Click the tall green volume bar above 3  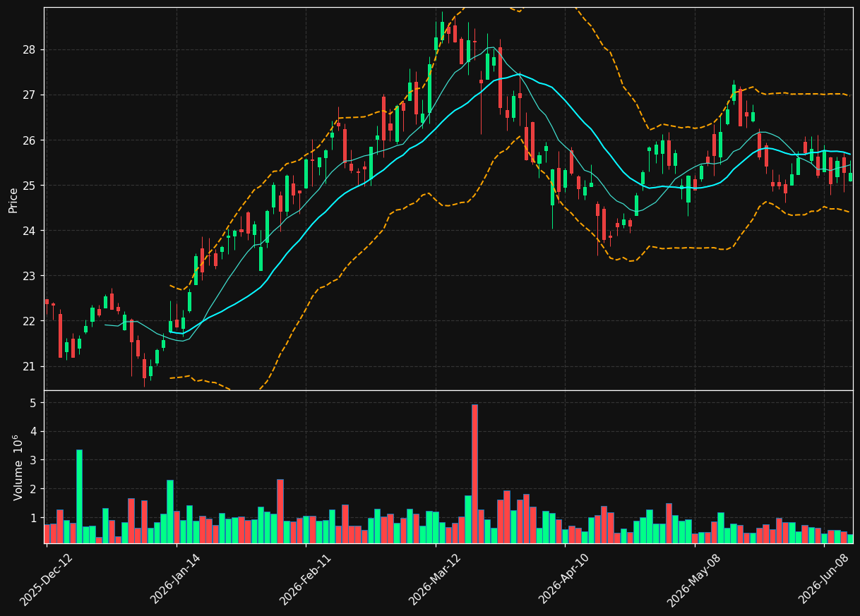79,496
